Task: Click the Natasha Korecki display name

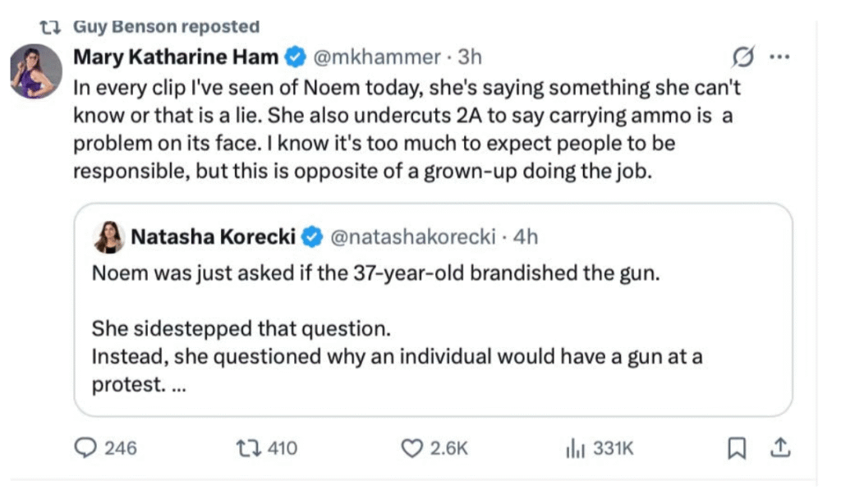Action: pyautogui.click(x=214, y=237)
